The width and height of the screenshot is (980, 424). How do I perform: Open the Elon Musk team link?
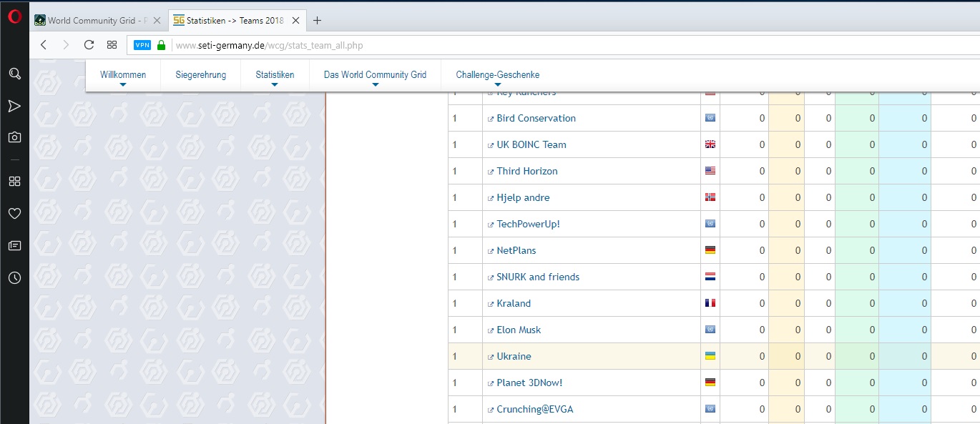(x=519, y=330)
